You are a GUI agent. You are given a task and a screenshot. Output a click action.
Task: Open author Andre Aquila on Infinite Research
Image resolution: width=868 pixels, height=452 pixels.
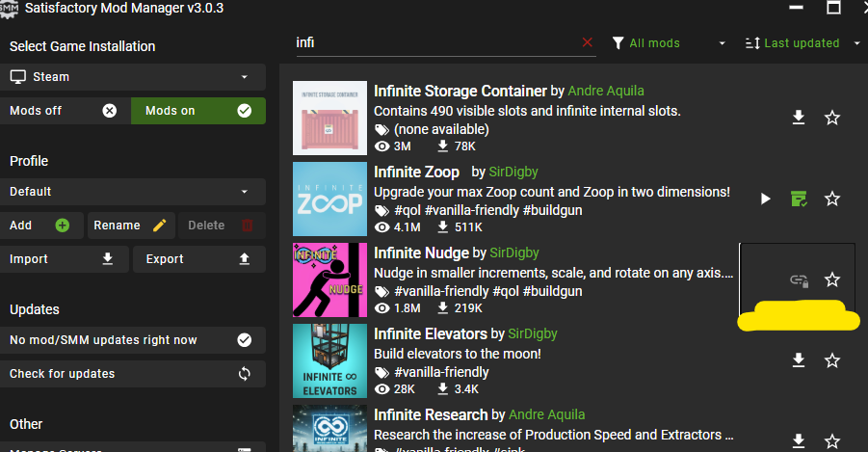point(546,414)
